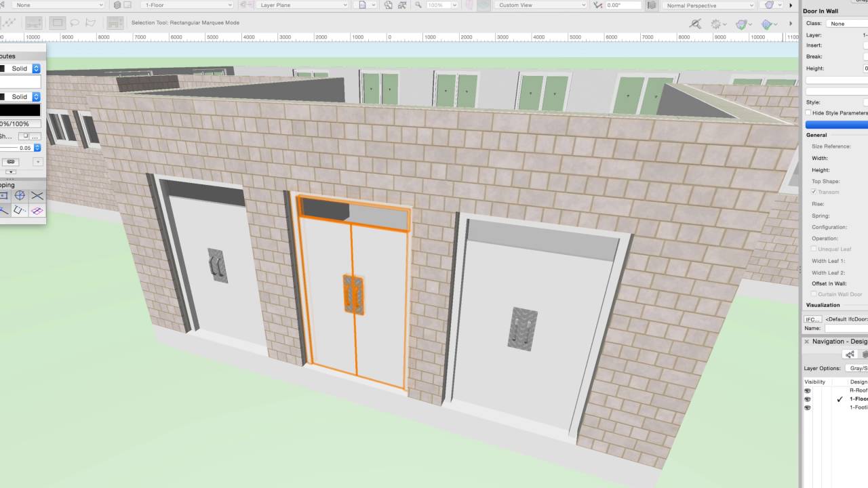Image resolution: width=868 pixels, height=488 pixels.
Task: Open the Layer Options dropdown in Navigation
Action: [856, 369]
